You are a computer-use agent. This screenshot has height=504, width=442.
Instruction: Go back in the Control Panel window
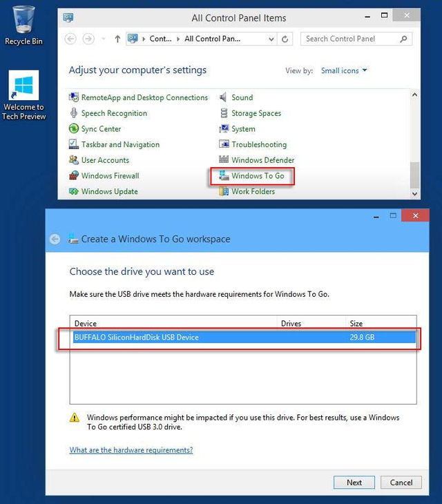point(70,39)
